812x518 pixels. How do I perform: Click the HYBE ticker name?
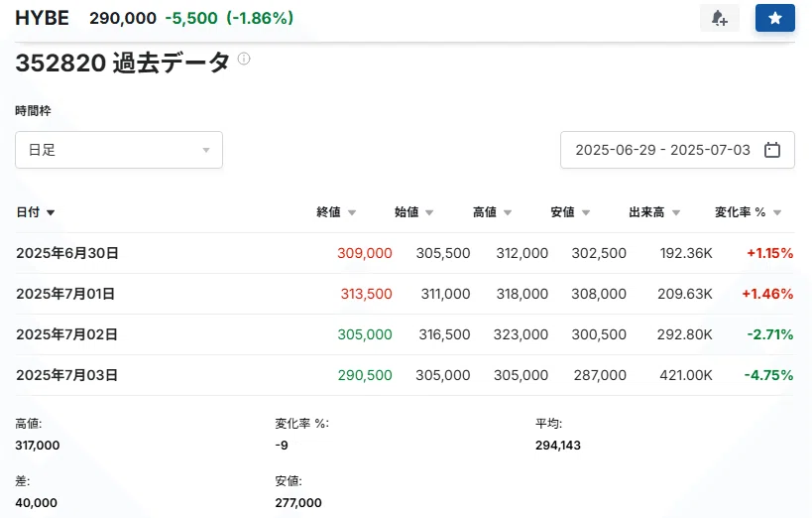click(42, 18)
